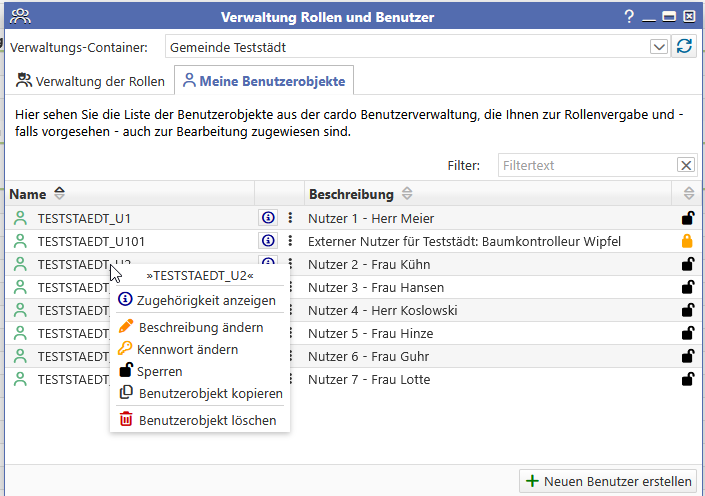Click the help question mark in title bar
This screenshot has height=496, width=705.
click(629, 16)
